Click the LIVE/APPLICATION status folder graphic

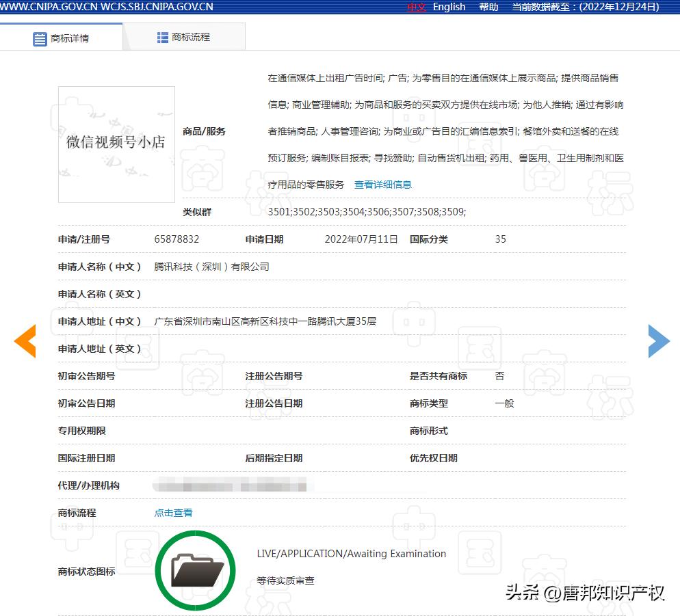click(196, 570)
